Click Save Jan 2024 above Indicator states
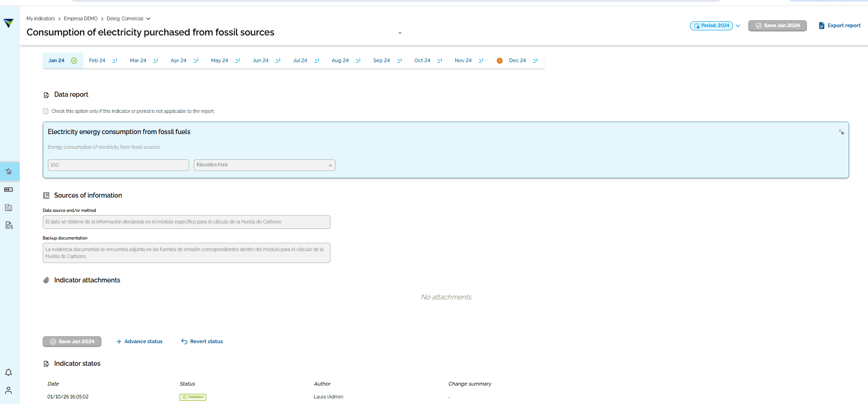Image resolution: width=868 pixels, height=404 pixels. point(72,341)
